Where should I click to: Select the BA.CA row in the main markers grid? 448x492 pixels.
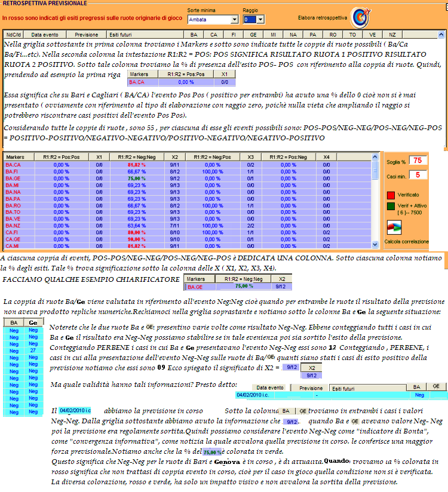click(188, 165)
